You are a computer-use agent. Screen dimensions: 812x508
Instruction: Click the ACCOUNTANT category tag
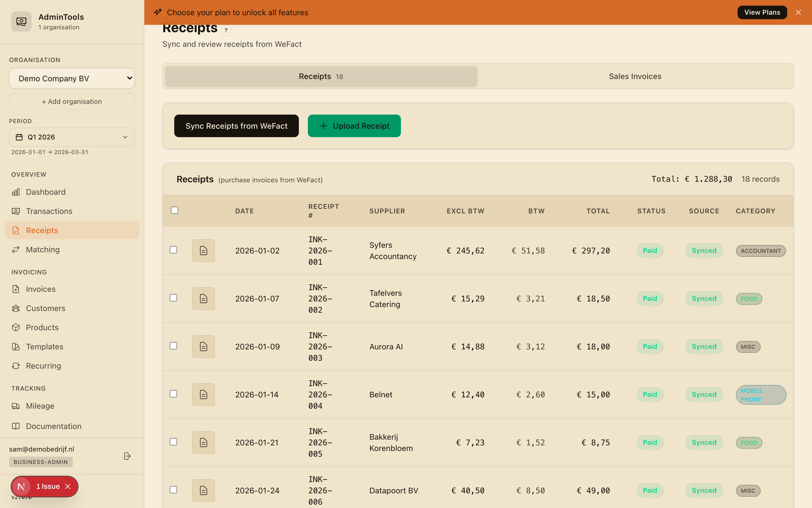(x=761, y=251)
